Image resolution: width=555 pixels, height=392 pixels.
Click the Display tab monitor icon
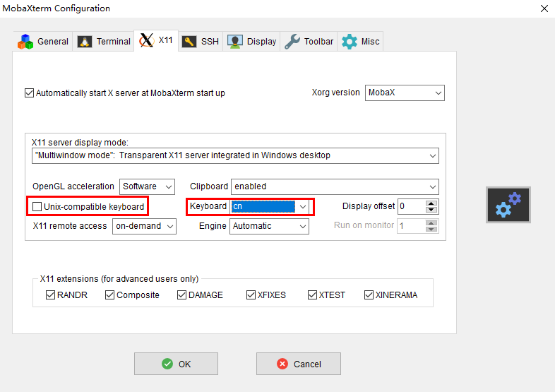235,42
